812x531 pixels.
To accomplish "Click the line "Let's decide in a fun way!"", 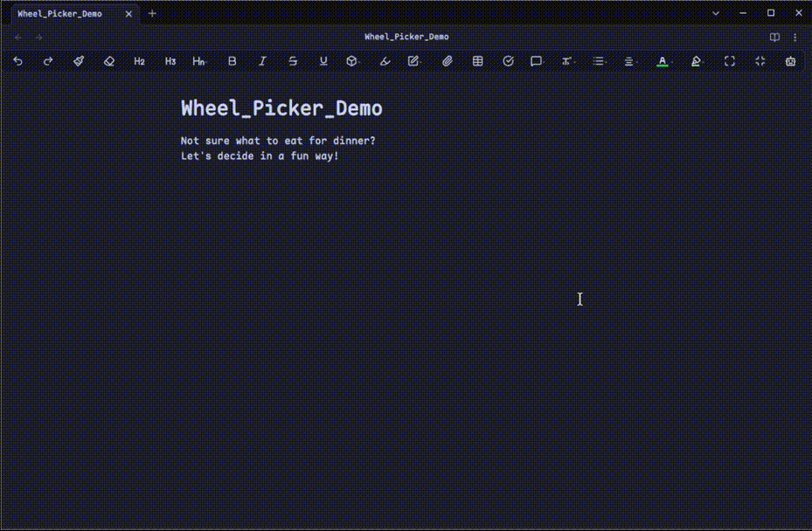I will click(260, 155).
